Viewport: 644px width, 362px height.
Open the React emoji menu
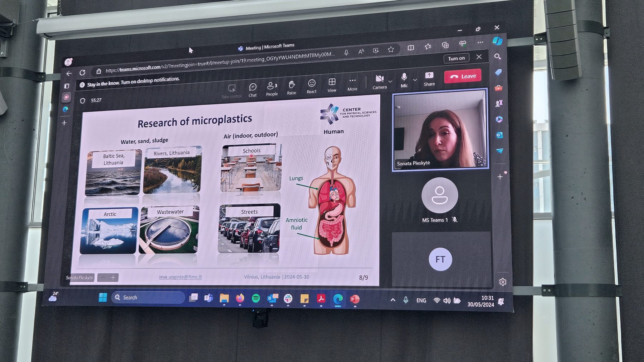point(312,86)
